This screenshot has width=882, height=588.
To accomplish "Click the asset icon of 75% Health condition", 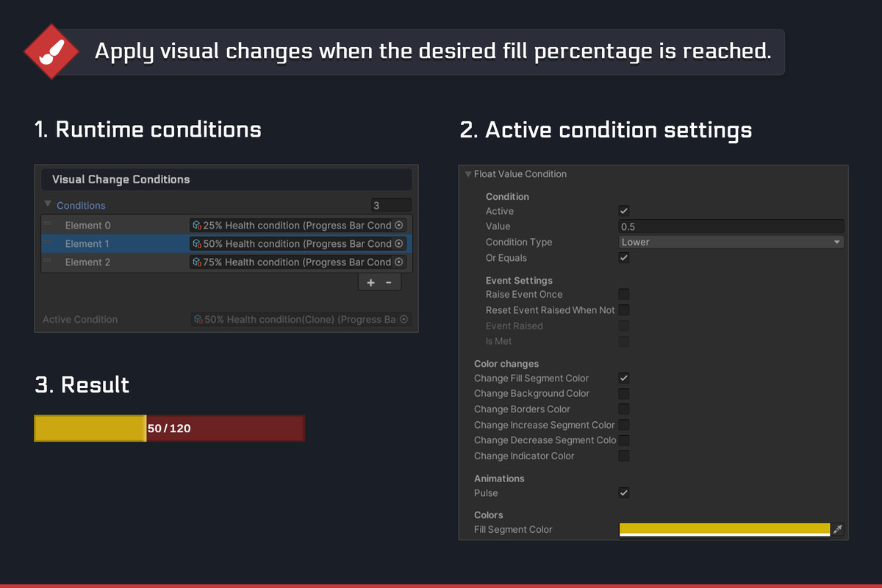I will tap(197, 262).
